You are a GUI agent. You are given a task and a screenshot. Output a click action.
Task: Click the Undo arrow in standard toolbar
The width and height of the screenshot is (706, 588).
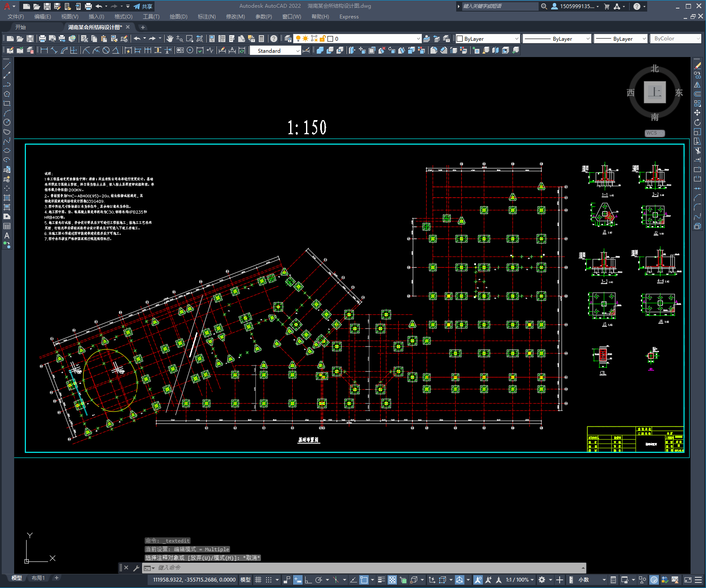137,39
